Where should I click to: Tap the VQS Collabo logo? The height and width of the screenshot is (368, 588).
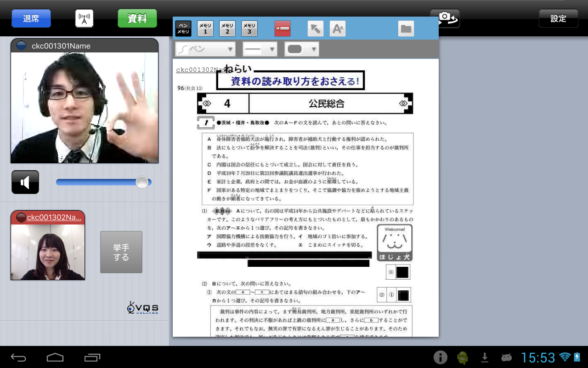coord(143,307)
